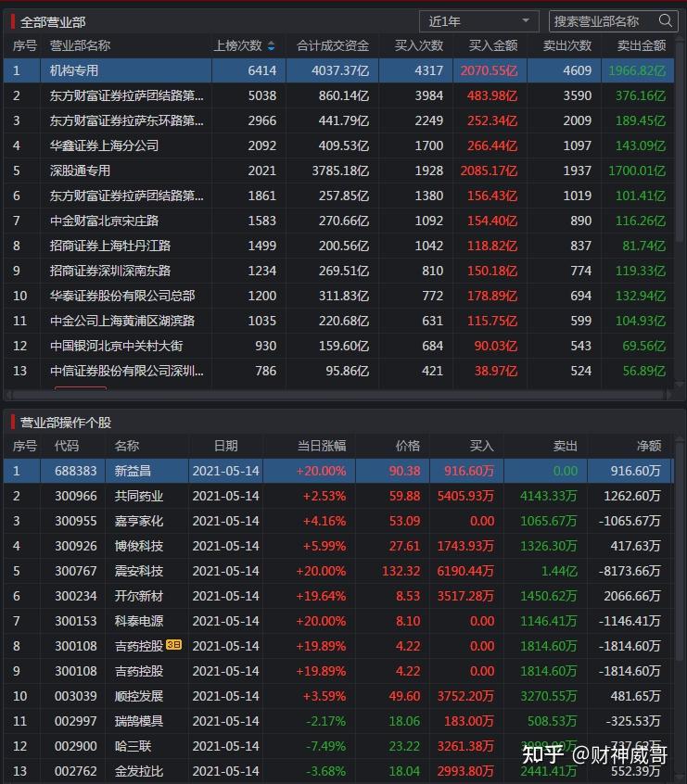The image size is (687, 784).
Task: Select stock 顺控发展
Action: click(x=138, y=696)
